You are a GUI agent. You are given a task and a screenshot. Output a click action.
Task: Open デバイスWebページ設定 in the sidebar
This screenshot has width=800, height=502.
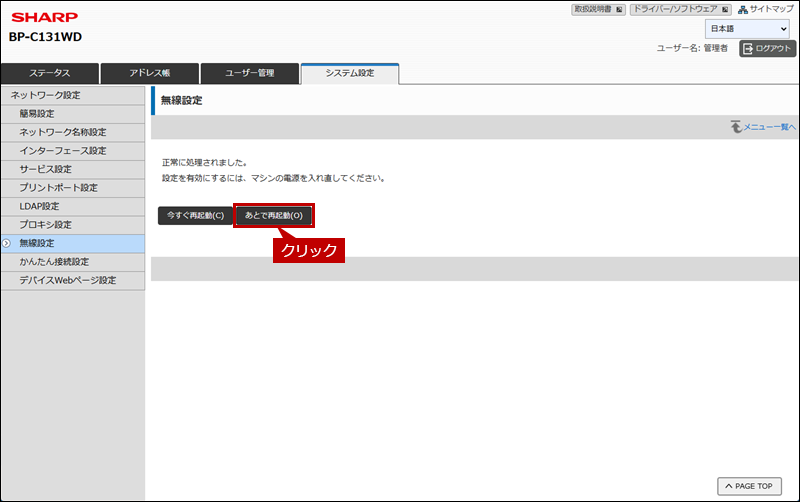tap(73, 281)
